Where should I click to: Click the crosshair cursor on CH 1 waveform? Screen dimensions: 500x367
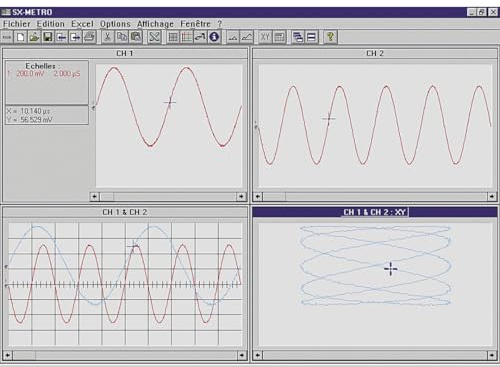[x=170, y=102]
